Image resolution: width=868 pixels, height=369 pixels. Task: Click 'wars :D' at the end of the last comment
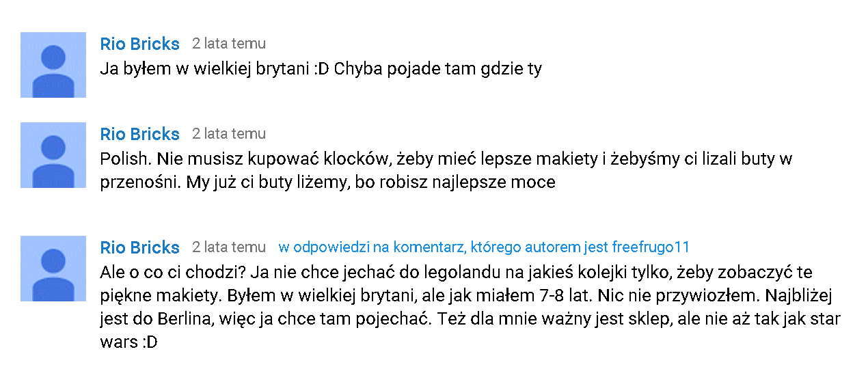click(x=129, y=342)
